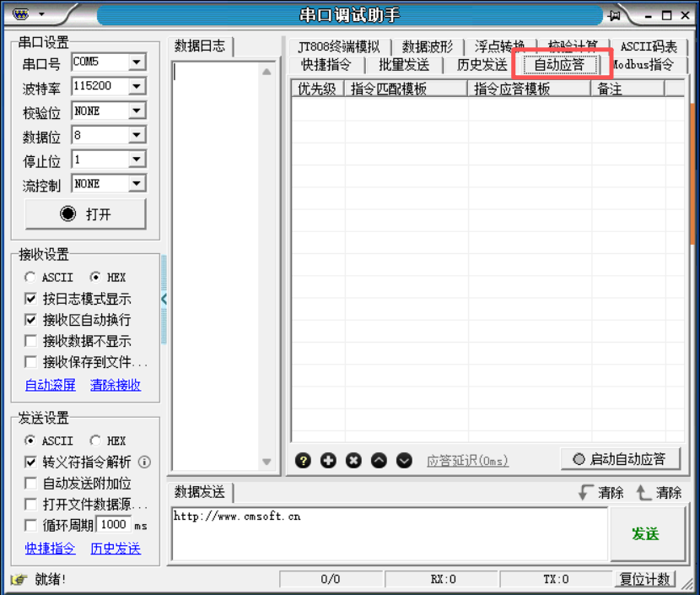The height and width of the screenshot is (595, 700).
Task: Click 启动自动应答 button
Action: [621, 459]
